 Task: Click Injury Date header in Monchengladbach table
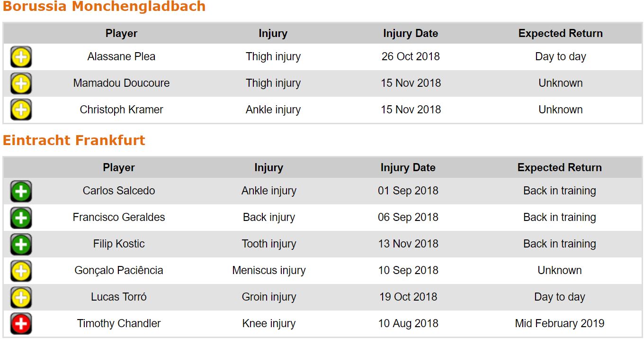pyautogui.click(x=411, y=34)
